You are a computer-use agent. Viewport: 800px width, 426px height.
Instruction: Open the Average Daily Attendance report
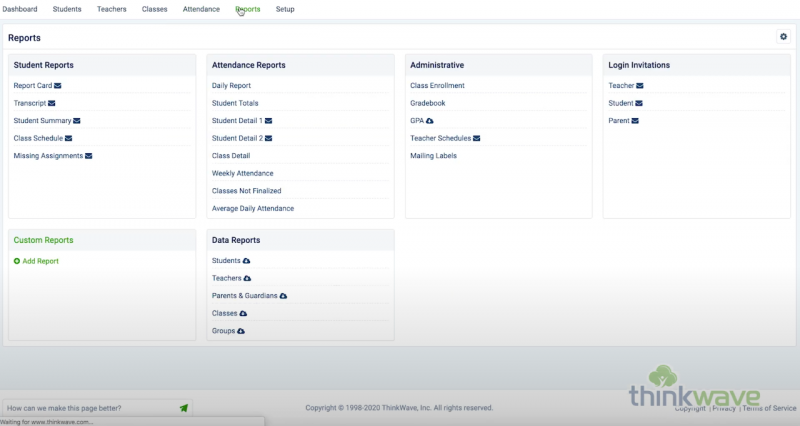pos(252,208)
